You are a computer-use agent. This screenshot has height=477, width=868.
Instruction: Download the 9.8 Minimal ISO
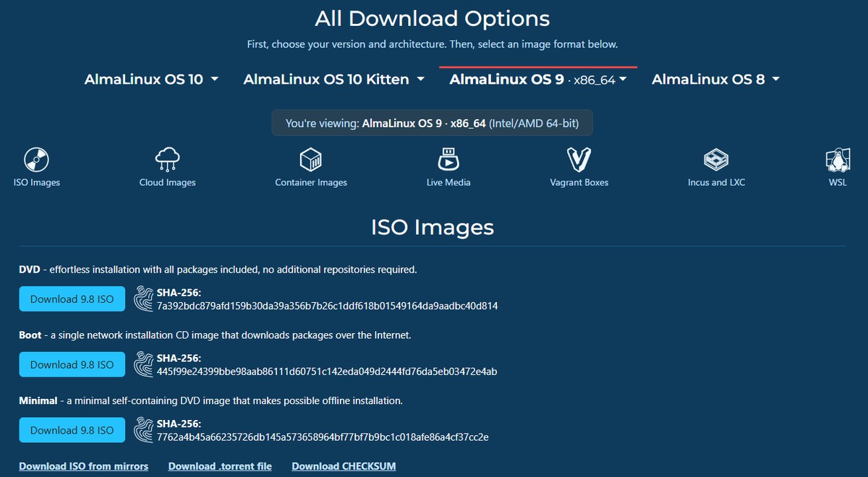72,430
